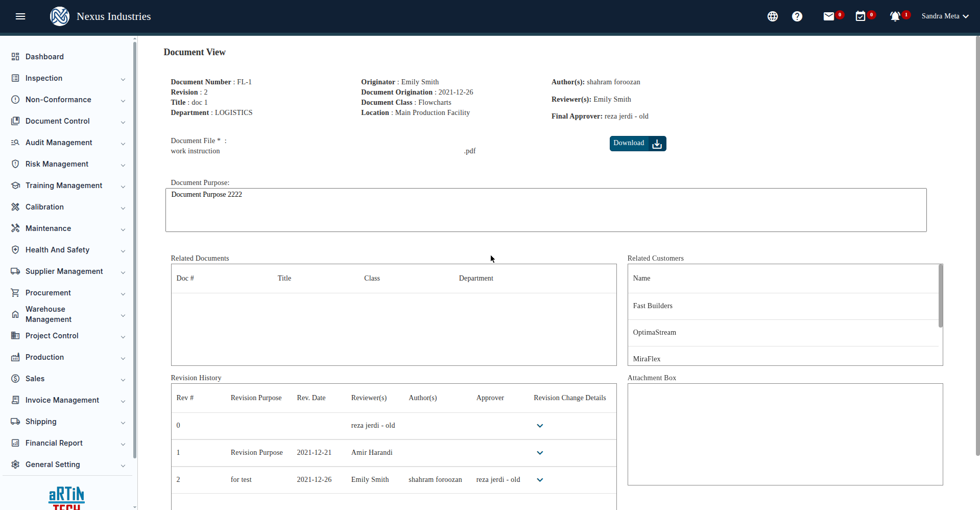Image resolution: width=980 pixels, height=510 pixels.
Task: Select Fast Builders customer row
Action: pyautogui.click(x=783, y=306)
